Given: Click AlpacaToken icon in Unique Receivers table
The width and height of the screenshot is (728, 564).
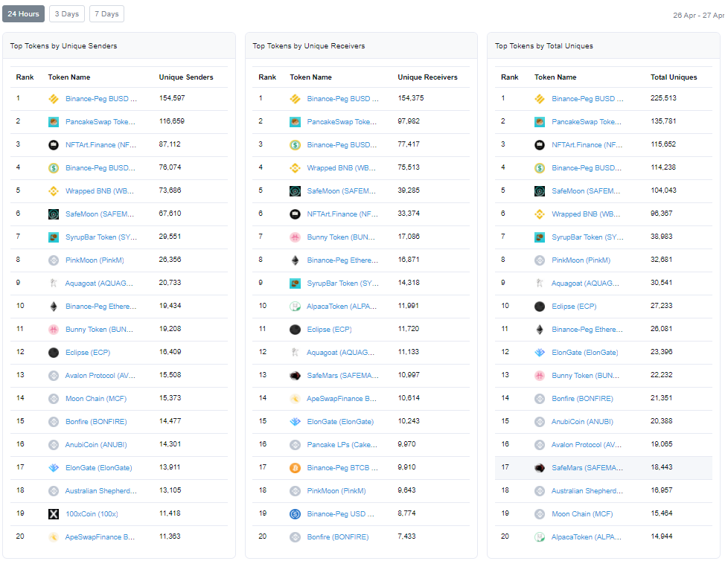Looking at the screenshot, I should click(x=296, y=307).
